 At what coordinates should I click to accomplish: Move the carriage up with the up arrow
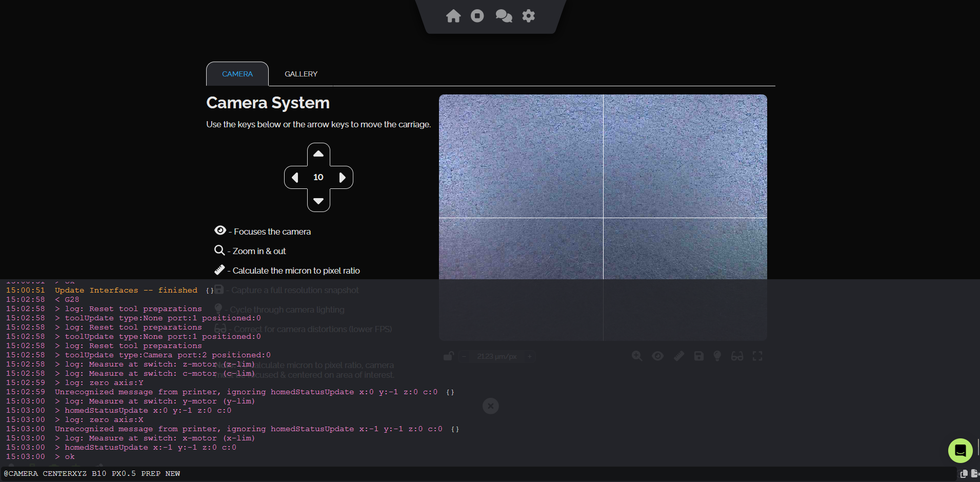click(318, 154)
